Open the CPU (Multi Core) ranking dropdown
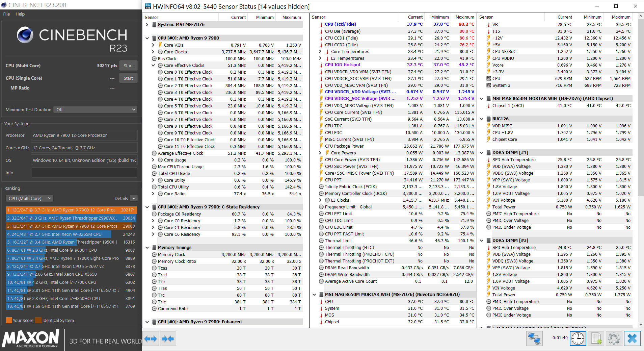644x351 pixels. [29, 198]
